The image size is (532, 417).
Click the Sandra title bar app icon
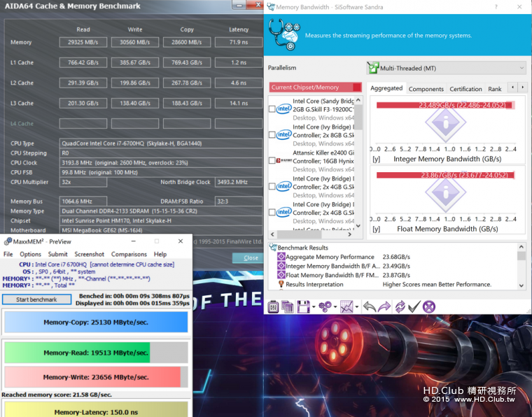[271, 7]
